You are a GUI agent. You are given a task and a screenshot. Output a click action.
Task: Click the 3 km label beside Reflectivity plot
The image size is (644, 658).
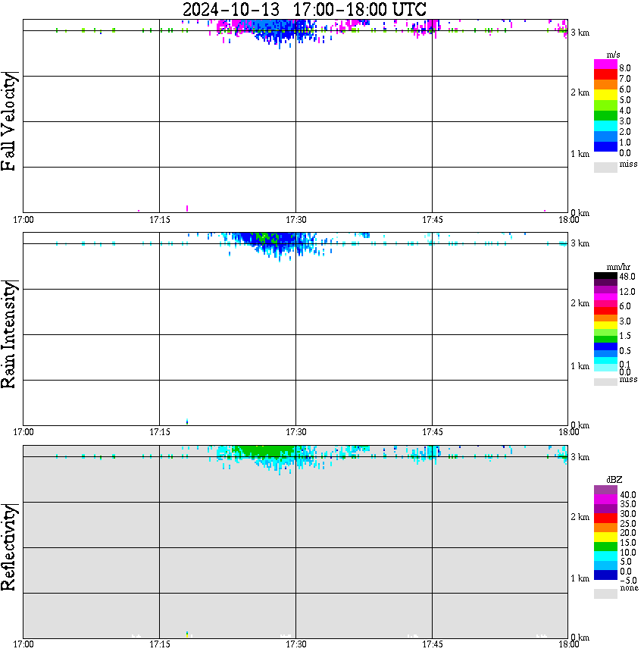pyautogui.click(x=580, y=457)
